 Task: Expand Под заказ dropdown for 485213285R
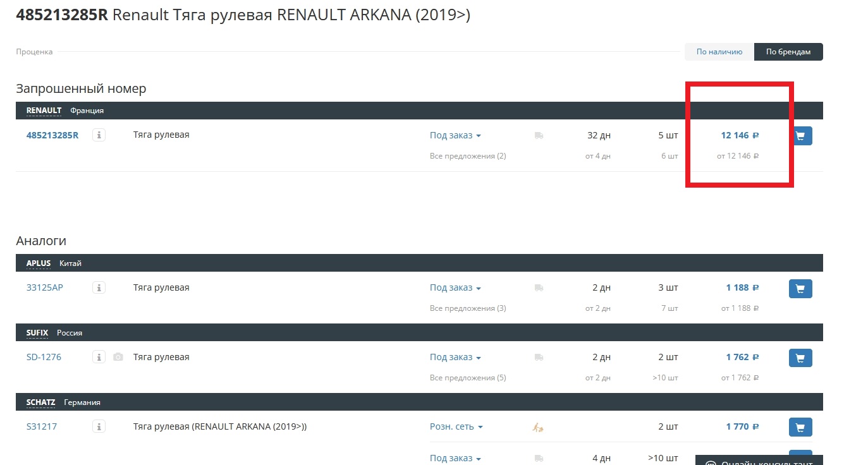coord(455,135)
